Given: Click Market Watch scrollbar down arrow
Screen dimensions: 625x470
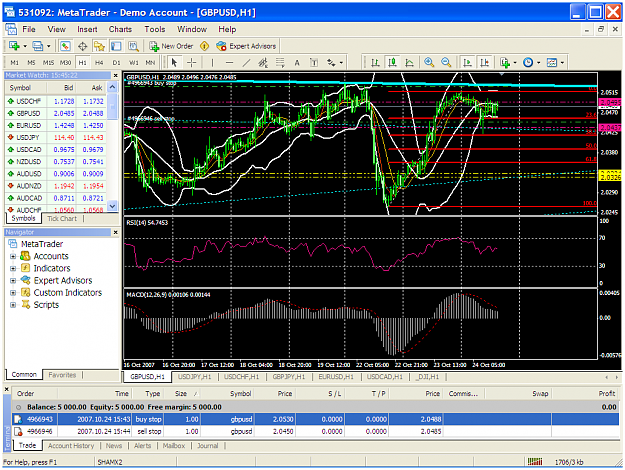Looking at the screenshot, I should 113,206.
